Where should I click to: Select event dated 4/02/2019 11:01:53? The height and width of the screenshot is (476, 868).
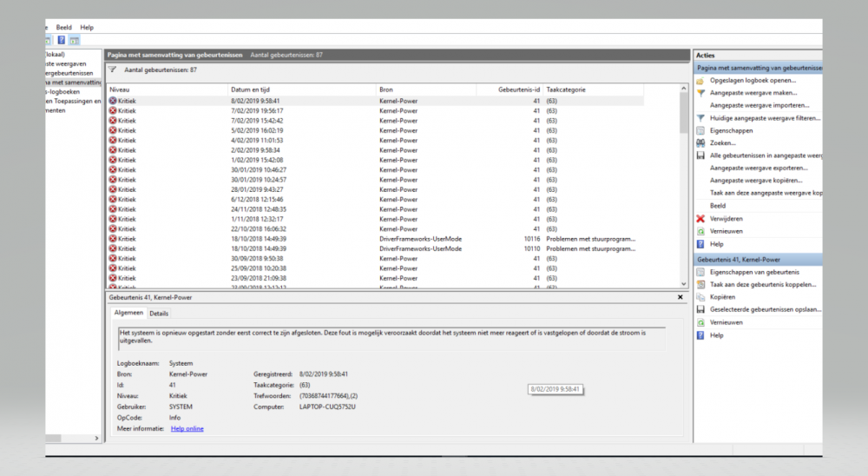375,140
